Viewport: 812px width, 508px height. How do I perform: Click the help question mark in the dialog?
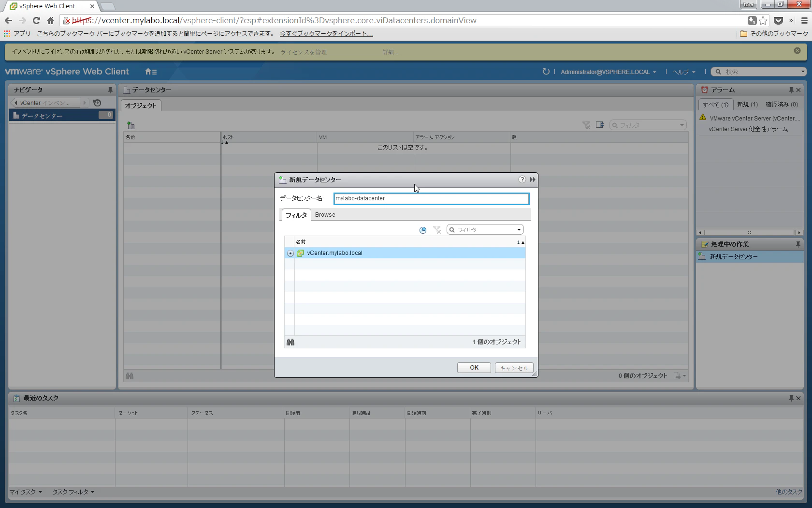click(522, 179)
